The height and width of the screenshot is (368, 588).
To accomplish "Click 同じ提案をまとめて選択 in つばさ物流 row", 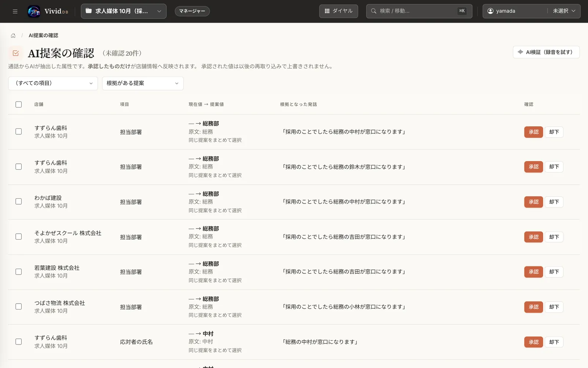I will coord(215,315).
